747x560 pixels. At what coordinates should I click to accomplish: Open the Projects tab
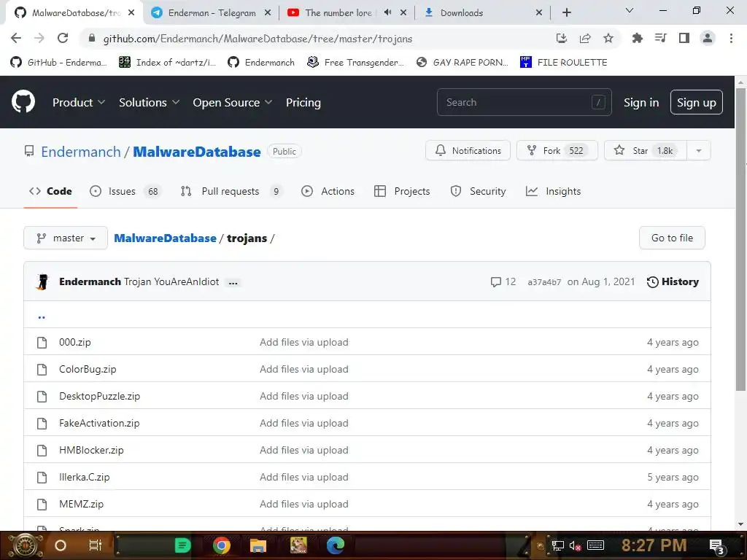[402, 192]
